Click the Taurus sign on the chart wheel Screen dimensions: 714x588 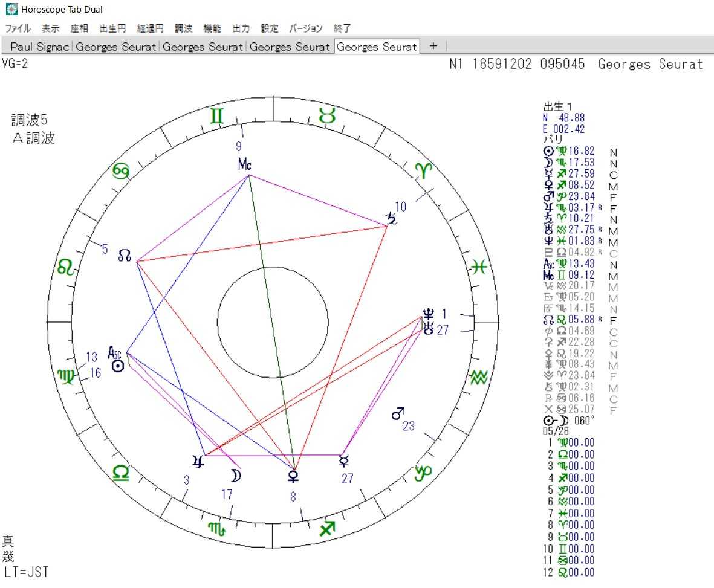pos(328,115)
